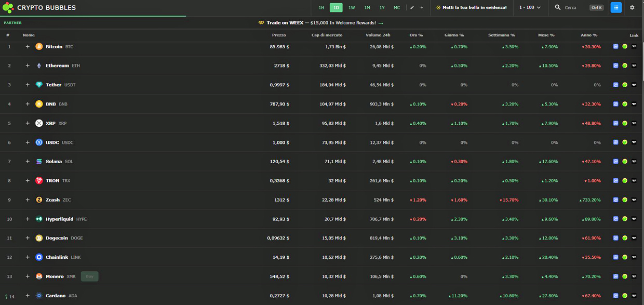Click the PARTNER label

pos(12,23)
